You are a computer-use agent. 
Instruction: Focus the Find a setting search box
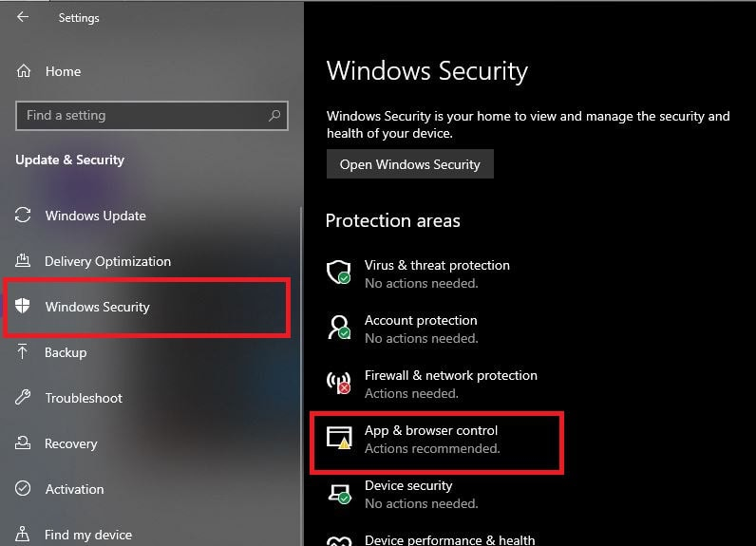coord(142,116)
